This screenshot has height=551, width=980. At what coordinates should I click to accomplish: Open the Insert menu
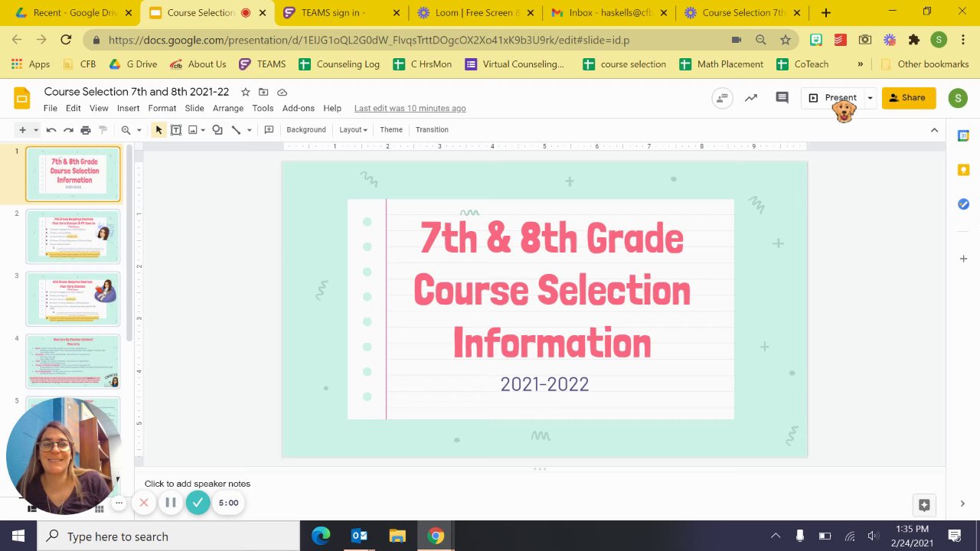tap(128, 109)
